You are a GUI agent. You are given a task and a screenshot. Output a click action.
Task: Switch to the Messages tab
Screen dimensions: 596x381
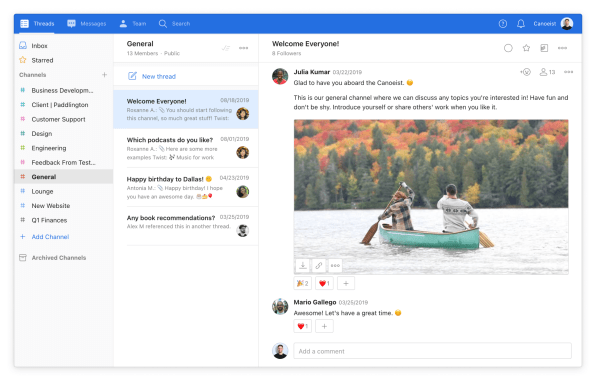[x=87, y=24]
